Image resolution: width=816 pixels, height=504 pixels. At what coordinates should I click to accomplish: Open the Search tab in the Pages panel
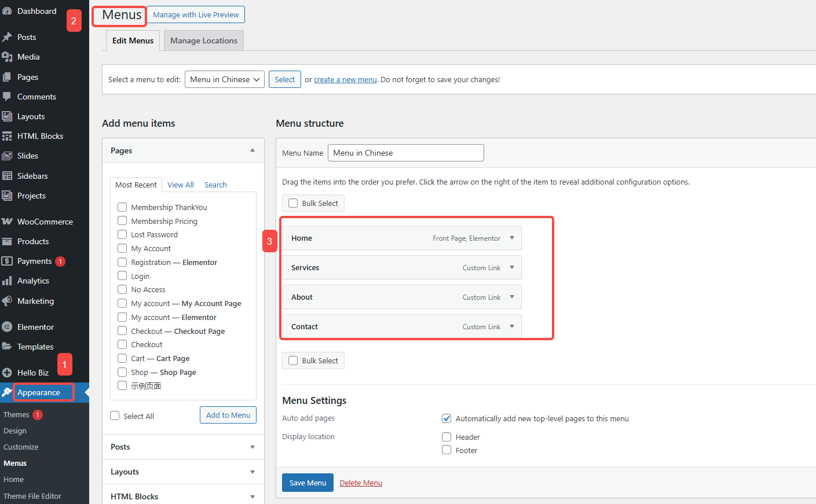[215, 185]
